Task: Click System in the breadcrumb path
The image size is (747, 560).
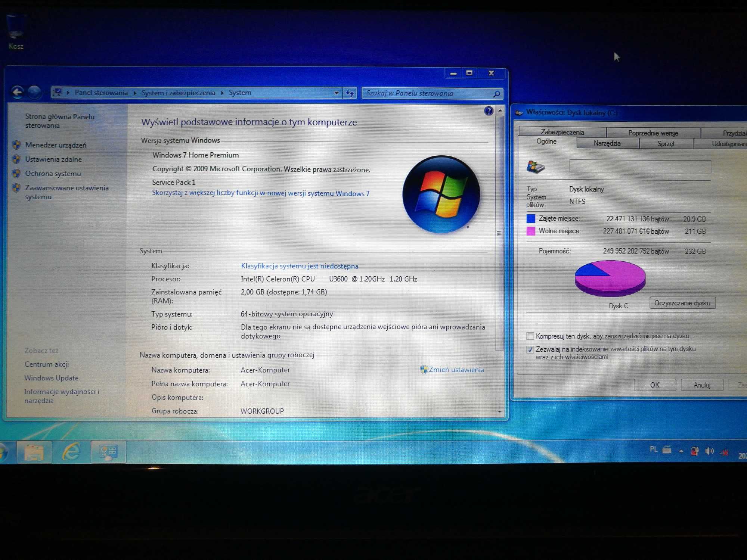Action: click(x=240, y=93)
